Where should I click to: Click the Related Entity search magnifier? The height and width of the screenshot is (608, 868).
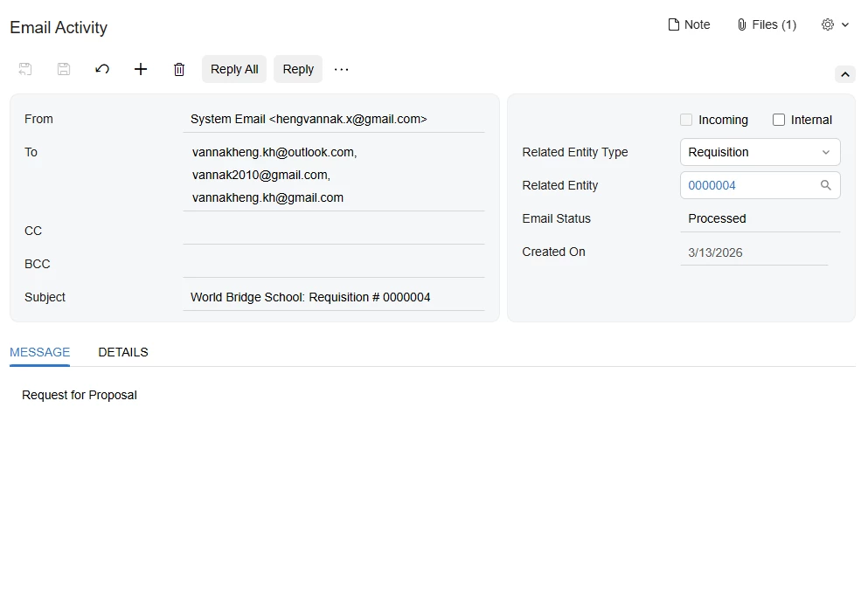(825, 185)
